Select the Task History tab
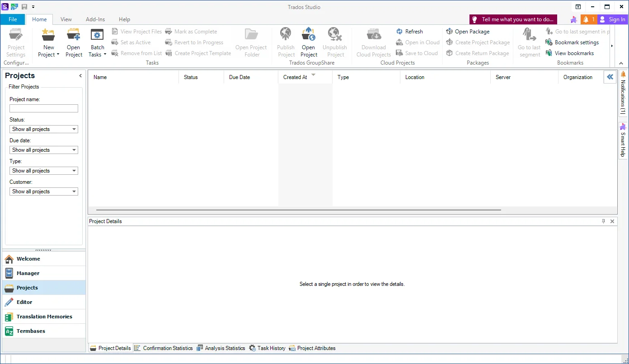 click(267, 348)
